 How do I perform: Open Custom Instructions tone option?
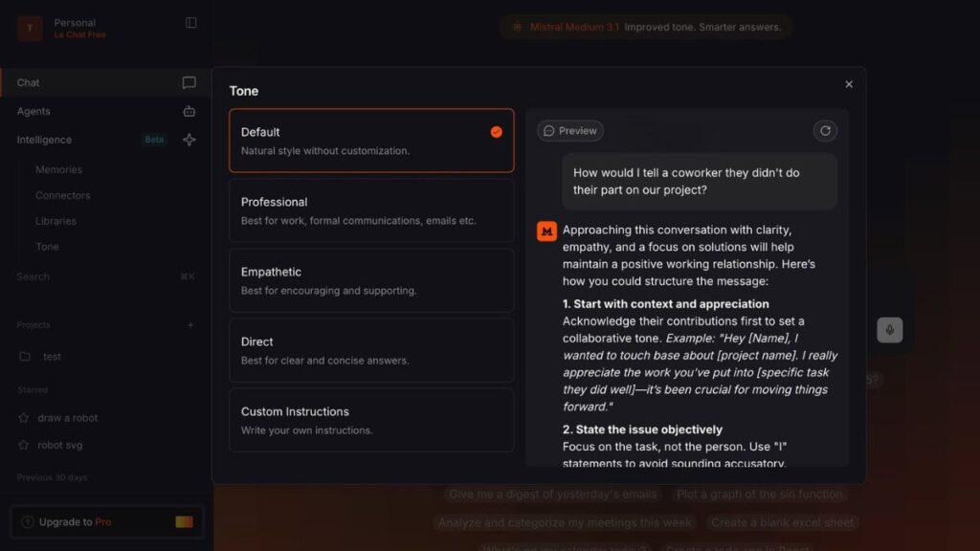[x=371, y=420]
